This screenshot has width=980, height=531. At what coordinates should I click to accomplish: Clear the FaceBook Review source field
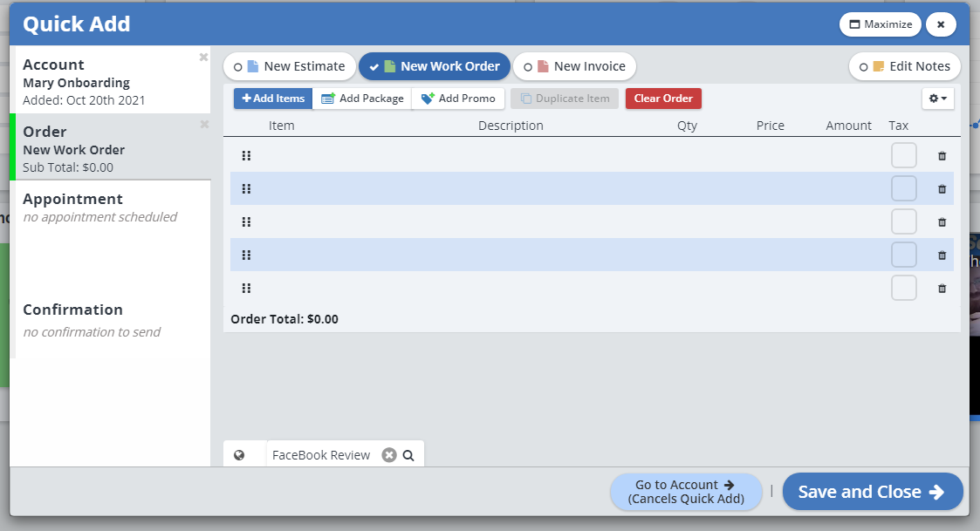pos(389,455)
